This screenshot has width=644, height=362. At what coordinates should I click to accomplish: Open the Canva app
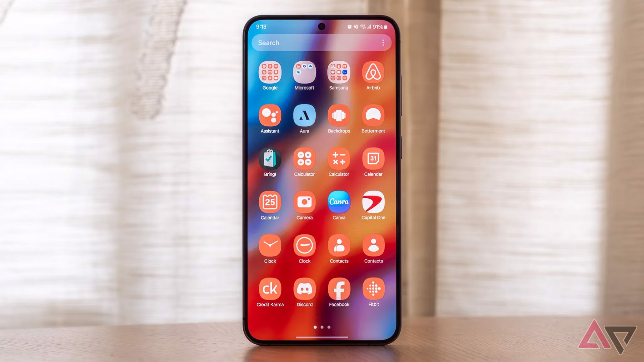[x=339, y=203]
